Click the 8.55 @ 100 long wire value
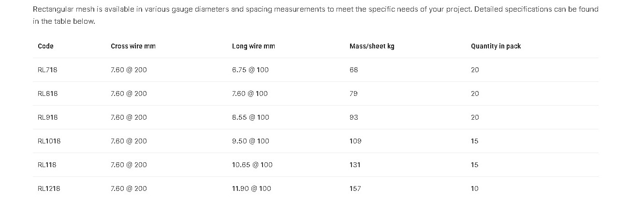Viewport: 644px width, 219px height. coord(250,117)
